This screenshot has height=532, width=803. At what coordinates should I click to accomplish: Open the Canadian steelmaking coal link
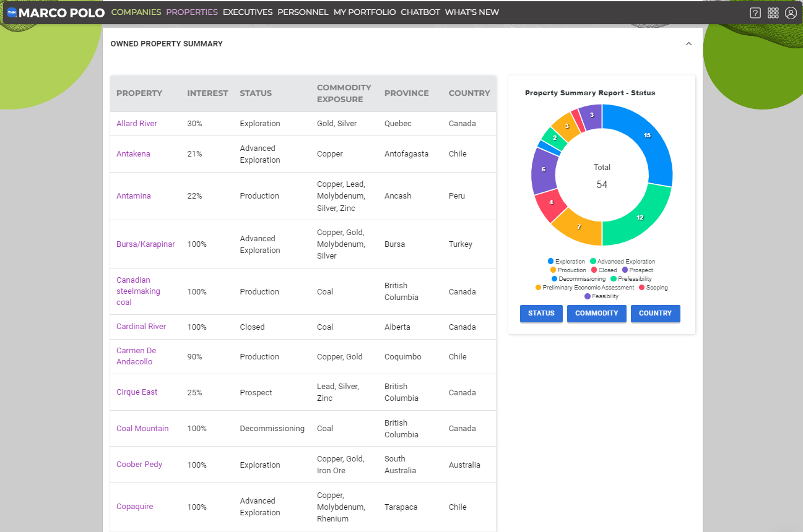[138, 291]
